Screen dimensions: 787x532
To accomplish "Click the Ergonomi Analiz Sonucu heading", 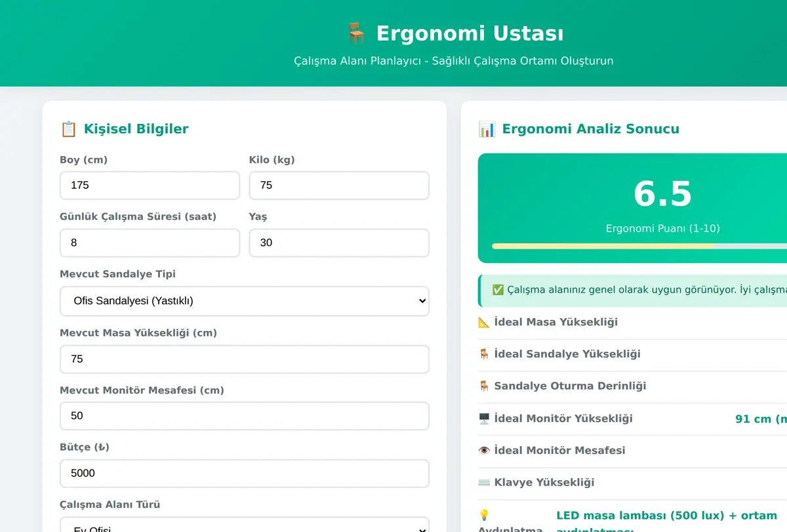I will coord(590,129).
